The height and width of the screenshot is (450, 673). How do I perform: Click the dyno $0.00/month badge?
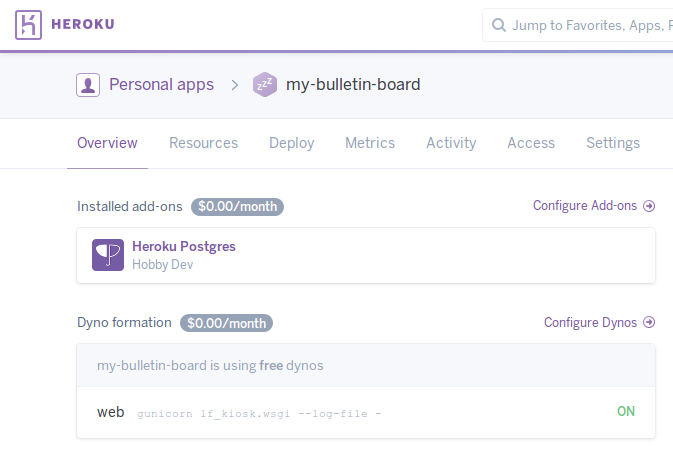click(226, 323)
